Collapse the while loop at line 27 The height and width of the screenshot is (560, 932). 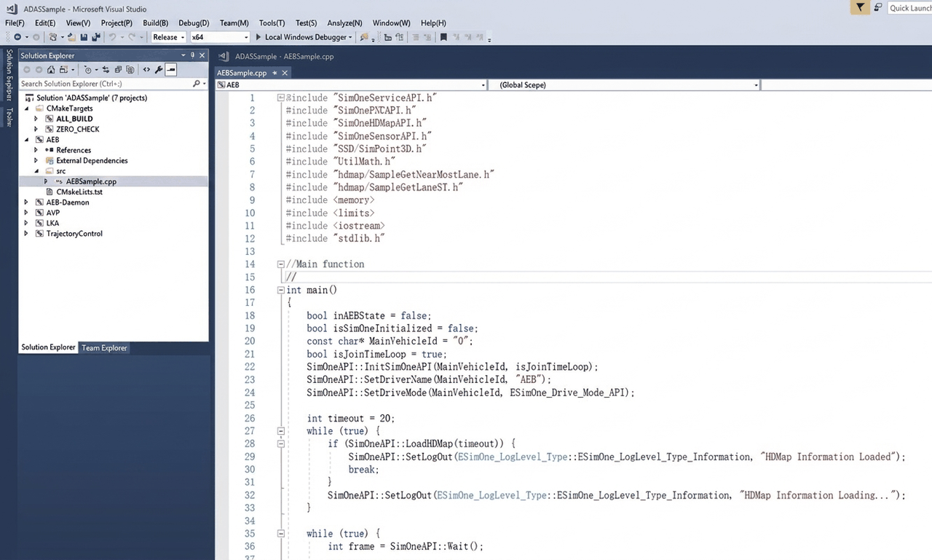point(281,431)
